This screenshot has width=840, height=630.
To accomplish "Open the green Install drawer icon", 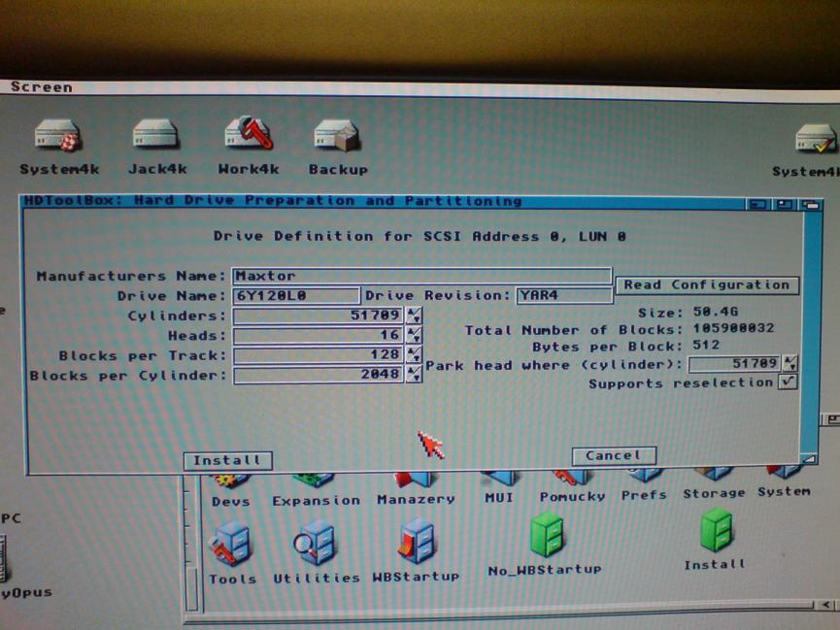I will click(715, 534).
